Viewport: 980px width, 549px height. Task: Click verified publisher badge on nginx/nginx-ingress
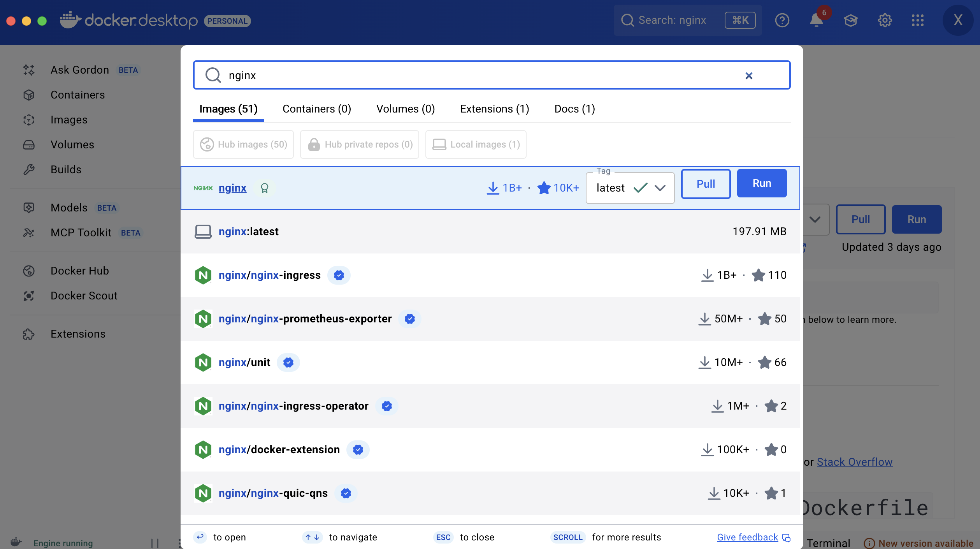tap(339, 275)
